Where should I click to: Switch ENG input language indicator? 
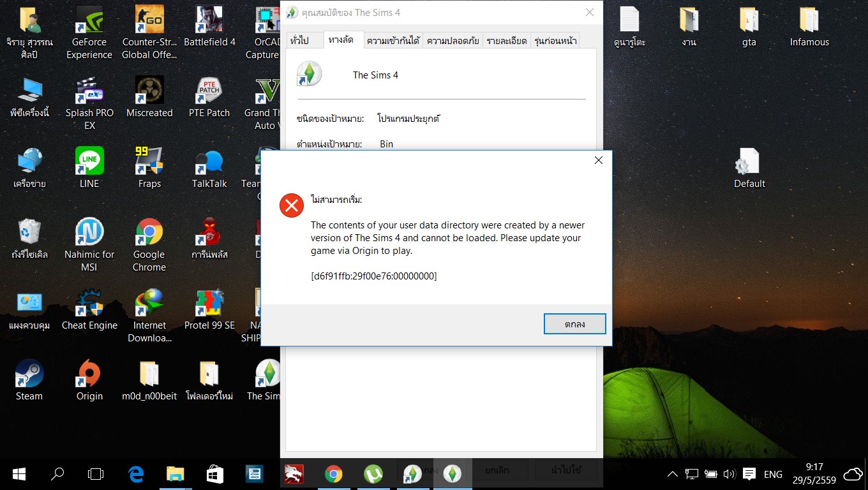point(773,474)
